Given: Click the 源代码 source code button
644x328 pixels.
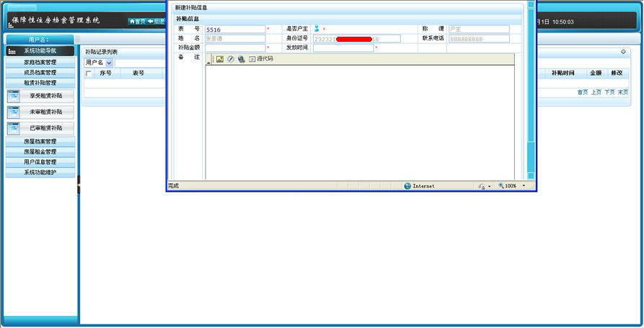Looking at the screenshot, I should [261, 59].
